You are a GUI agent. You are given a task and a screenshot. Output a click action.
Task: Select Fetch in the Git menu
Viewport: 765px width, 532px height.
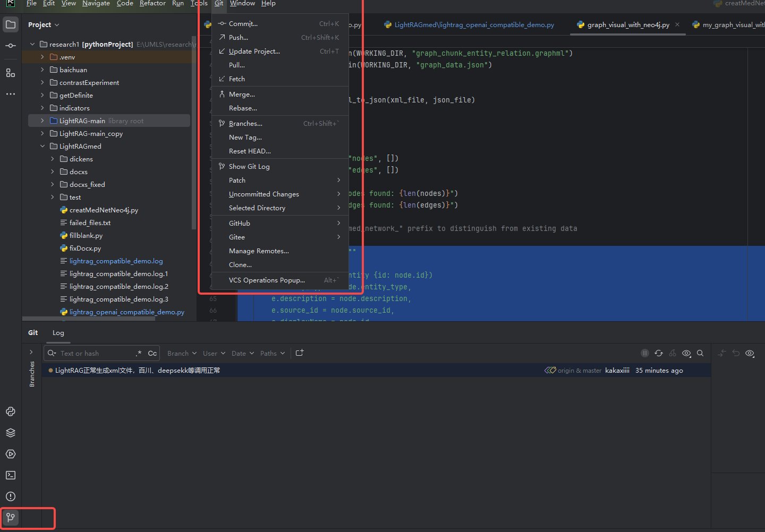coord(280,79)
